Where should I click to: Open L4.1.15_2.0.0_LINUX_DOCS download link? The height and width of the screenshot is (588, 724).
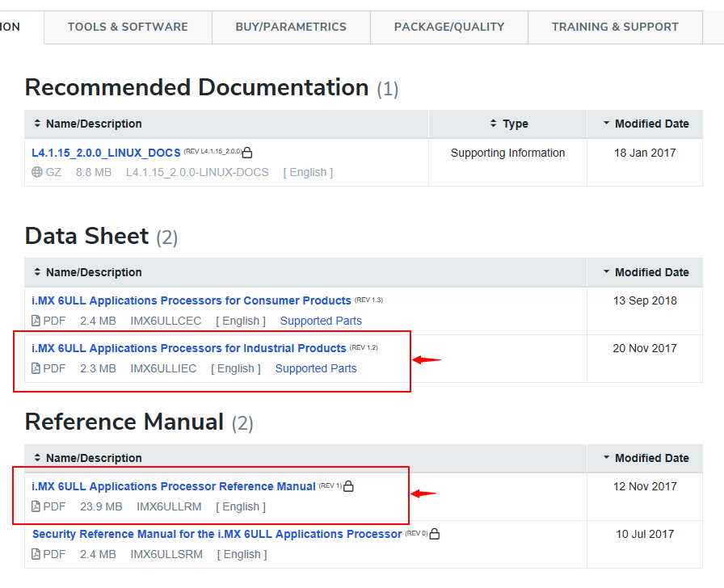pyautogui.click(x=106, y=153)
